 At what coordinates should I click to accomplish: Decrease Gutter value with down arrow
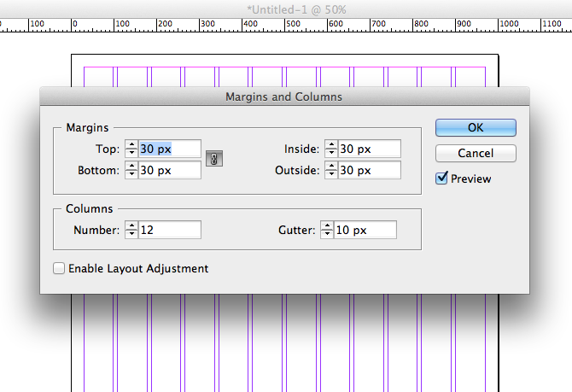(327, 233)
